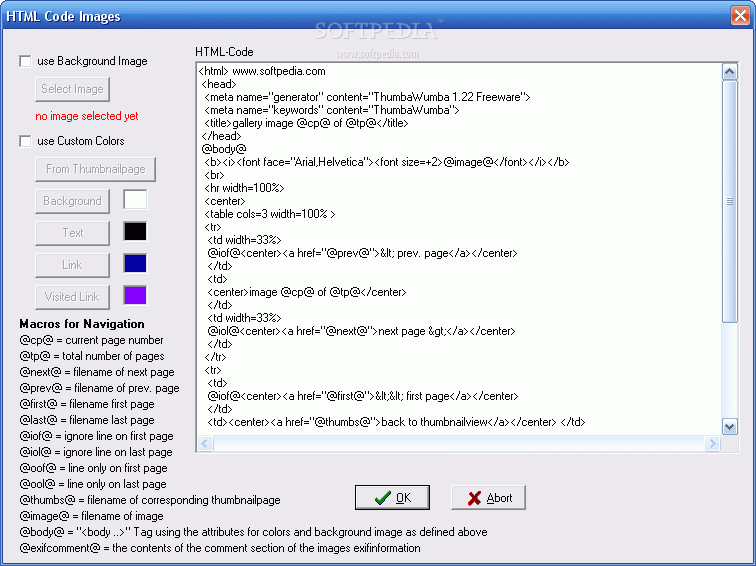Image resolution: width=756 pixels, height=566 pixels.
Task: Click the meta keywords code line
Action: 332,110
